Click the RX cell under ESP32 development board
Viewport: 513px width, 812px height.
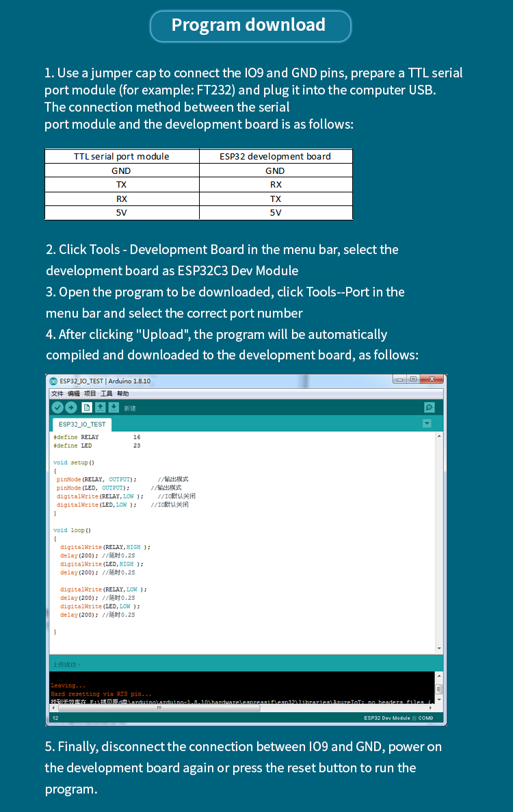point(276,185)
